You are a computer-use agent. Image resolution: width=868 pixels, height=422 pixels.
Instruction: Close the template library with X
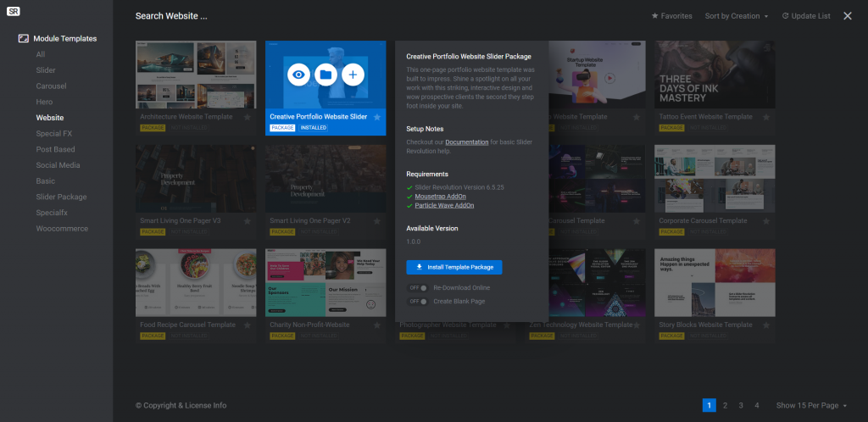pyautogui.click(x=848, y=16)
